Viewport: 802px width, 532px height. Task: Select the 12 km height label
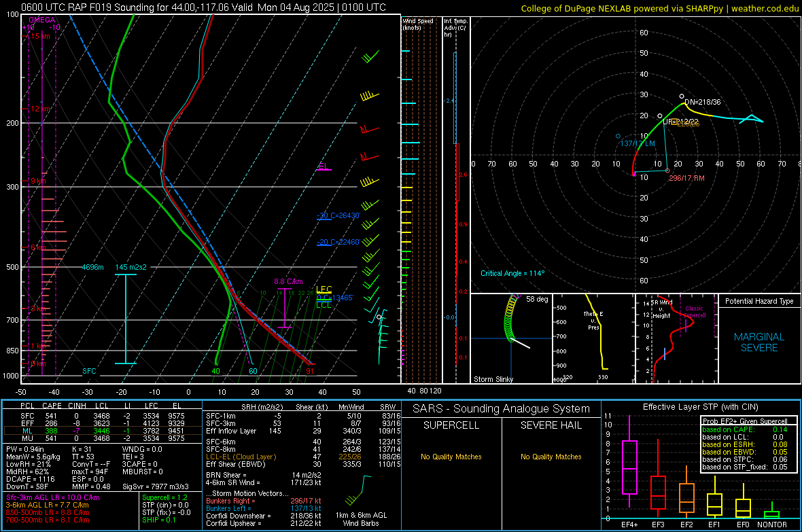[41, 109]
